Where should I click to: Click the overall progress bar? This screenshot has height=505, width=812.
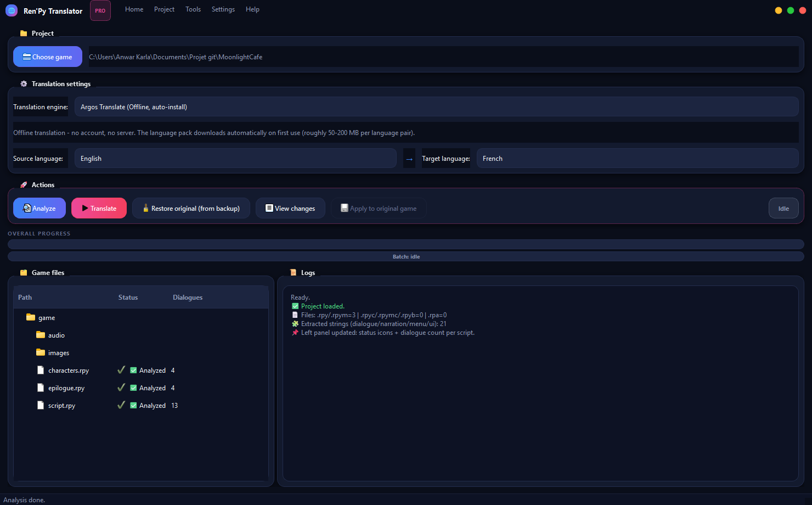tap(406, 244)
